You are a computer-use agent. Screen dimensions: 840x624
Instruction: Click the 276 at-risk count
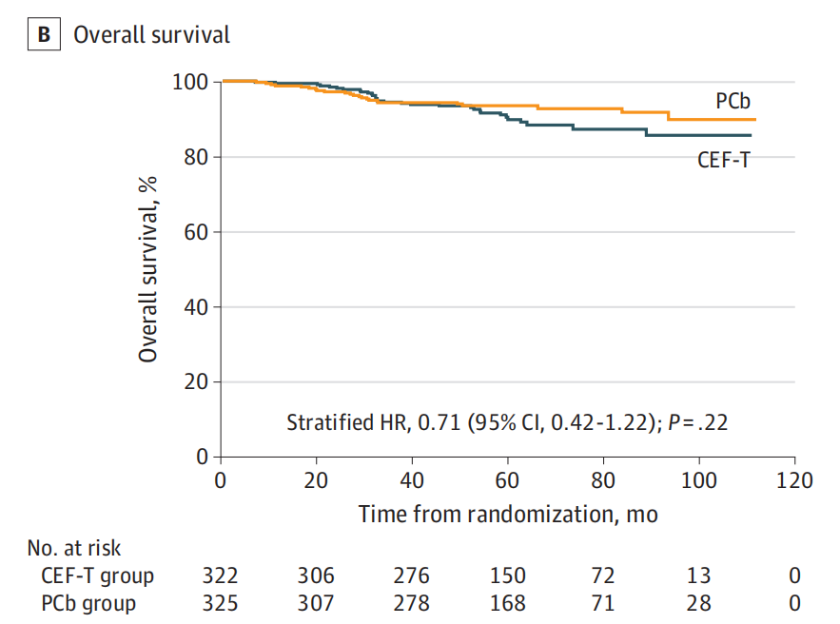pos(412,575)
